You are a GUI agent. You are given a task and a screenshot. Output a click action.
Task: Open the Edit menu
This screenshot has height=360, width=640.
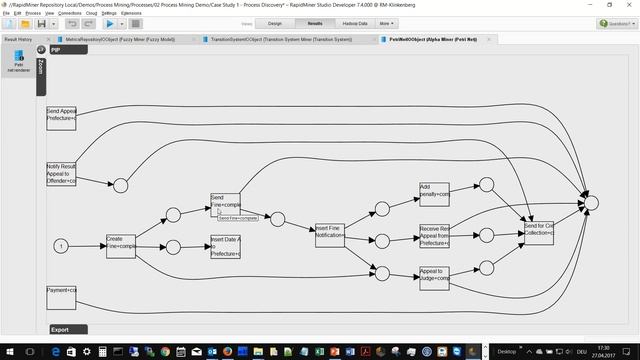[17, 13]
